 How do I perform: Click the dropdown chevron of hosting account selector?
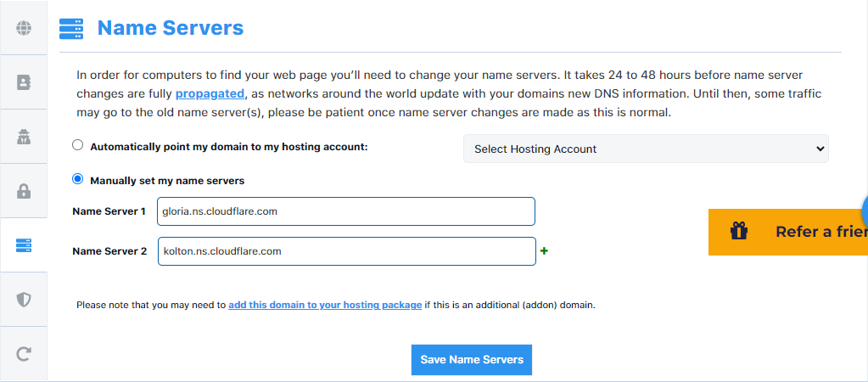coord(820,149)
